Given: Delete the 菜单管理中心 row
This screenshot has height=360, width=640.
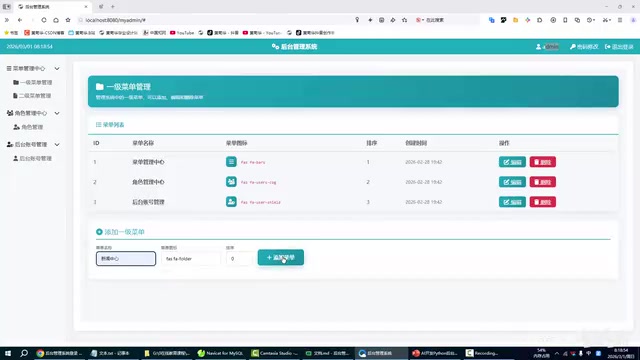Looking at the screenshot, I should 542,162.
